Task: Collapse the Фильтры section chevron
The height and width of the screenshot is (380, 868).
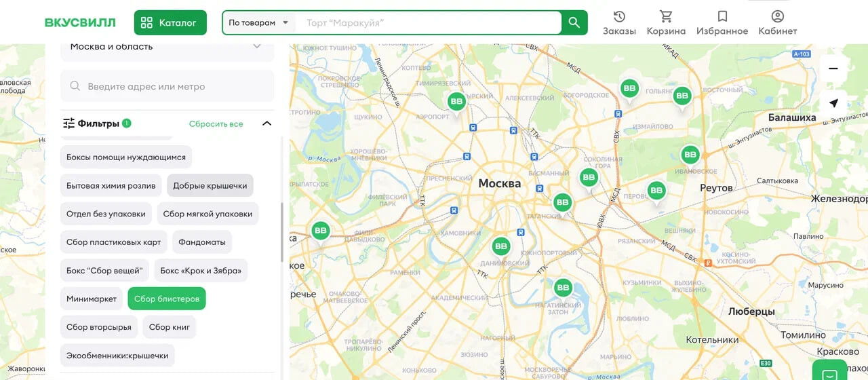Action: coord(267,123)
